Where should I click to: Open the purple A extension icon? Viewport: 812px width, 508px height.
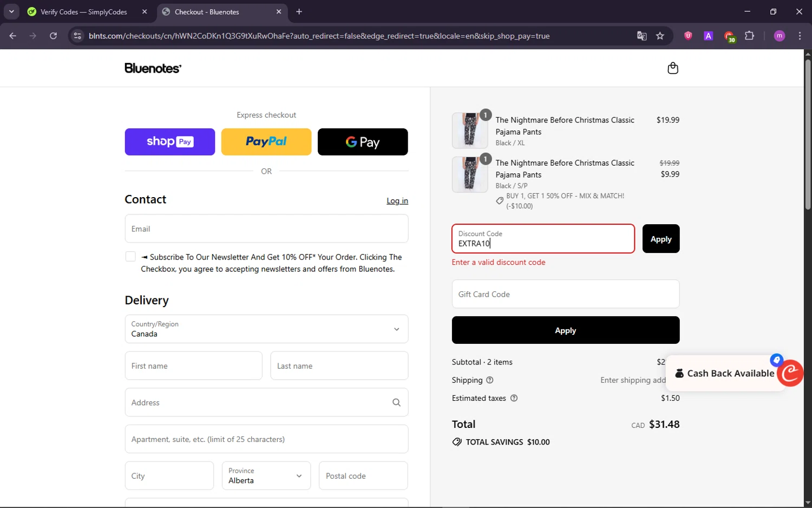click(708, 36)
